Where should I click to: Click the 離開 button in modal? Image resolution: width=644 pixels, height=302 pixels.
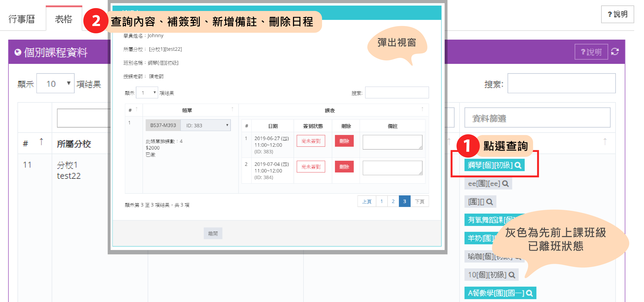[213, 233]
